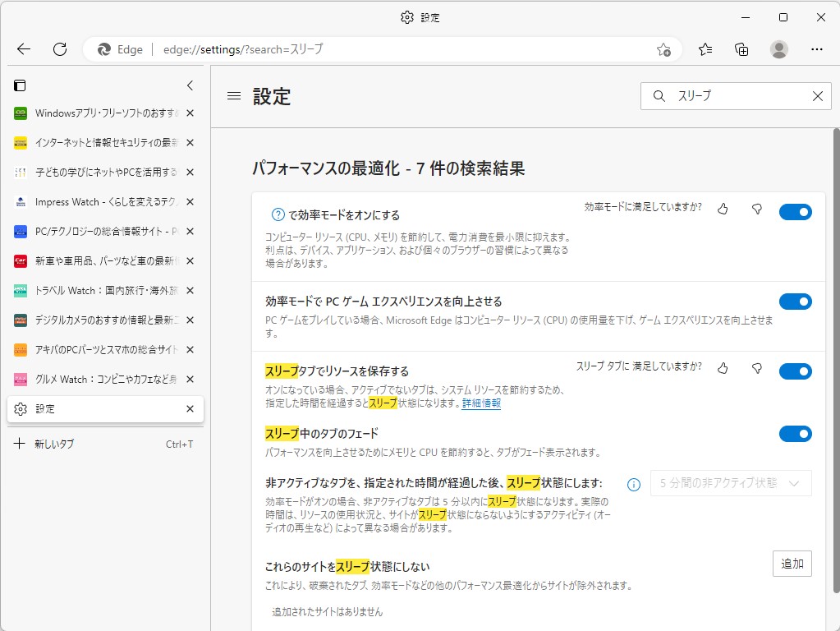840x631 pixels.
Task: Open the 5分間の非アクティブ状態 dropdown
Action: (x=730, y=483)
